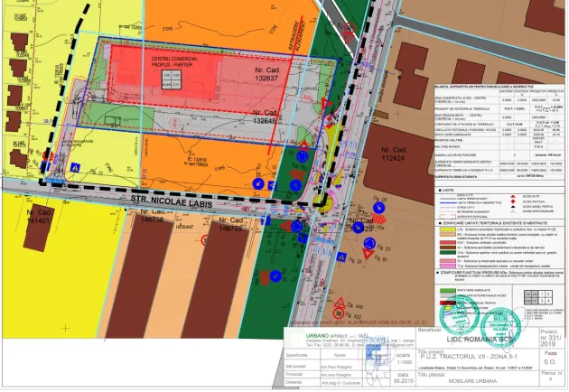Click the project number nr 331/2019
The image size is (569, 392).
click(551, 341)
